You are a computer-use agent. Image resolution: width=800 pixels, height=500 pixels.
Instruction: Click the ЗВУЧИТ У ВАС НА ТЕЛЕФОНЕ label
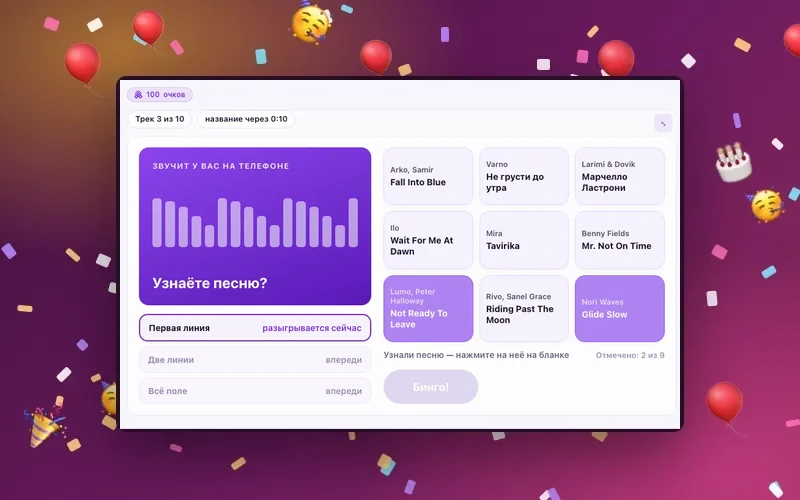click(220, 166)
